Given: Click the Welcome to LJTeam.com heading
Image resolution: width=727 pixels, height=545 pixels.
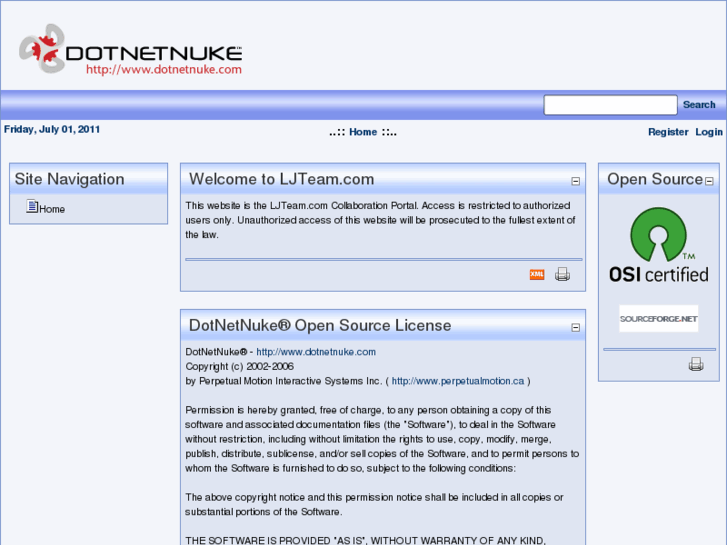Looking at the screenshot, I should (x=281, y=179).
